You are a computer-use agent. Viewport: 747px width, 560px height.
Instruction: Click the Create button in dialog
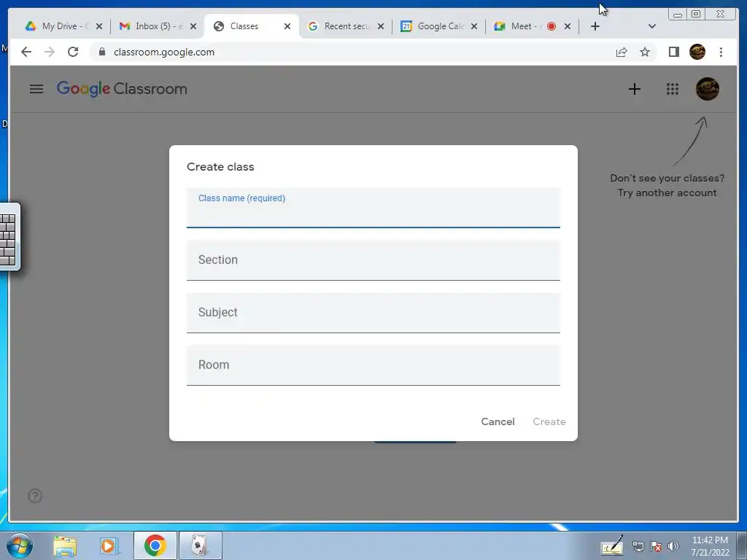[x=549, y=421]
